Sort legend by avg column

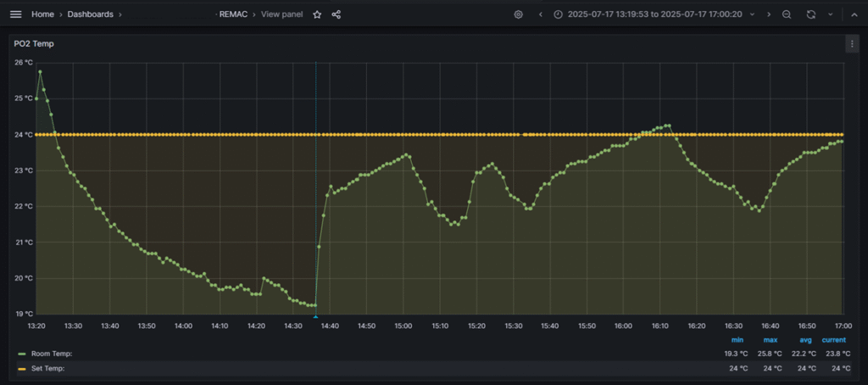click(805, 340)
